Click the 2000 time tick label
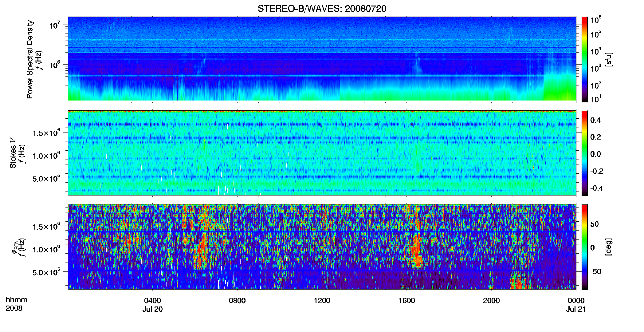 [x=491, y=301]
